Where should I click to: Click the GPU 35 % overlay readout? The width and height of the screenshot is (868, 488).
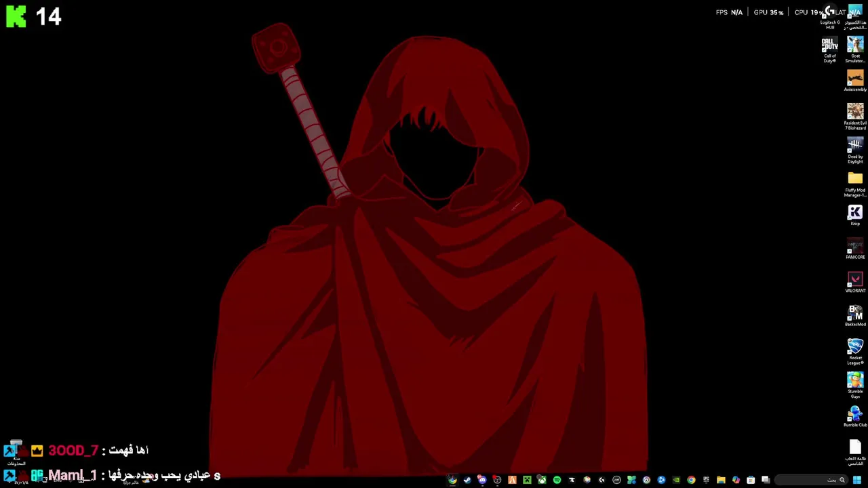coord(768,12)
